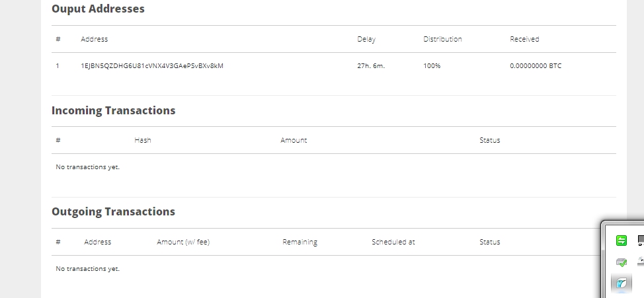The width and height of the screenshot is (644, 298).
Task: Click the green double-arrow tray icon
Action: point(621,241)
